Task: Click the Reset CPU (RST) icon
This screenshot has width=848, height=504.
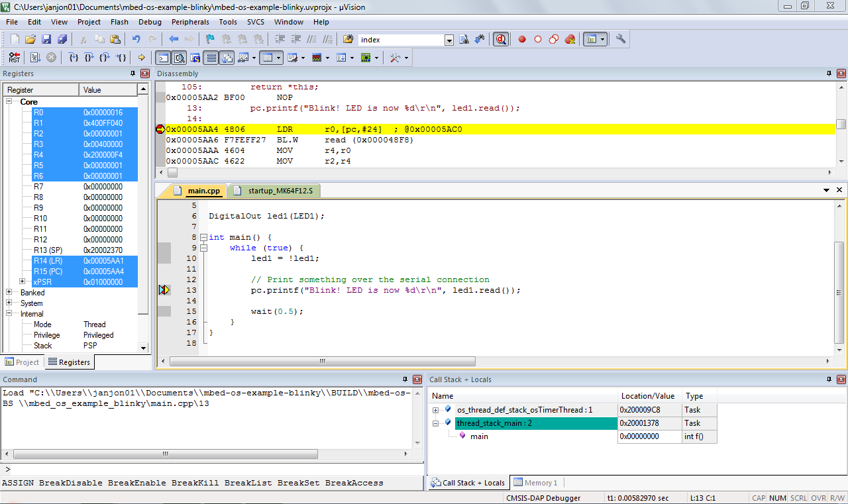Action: pos(13,58)
